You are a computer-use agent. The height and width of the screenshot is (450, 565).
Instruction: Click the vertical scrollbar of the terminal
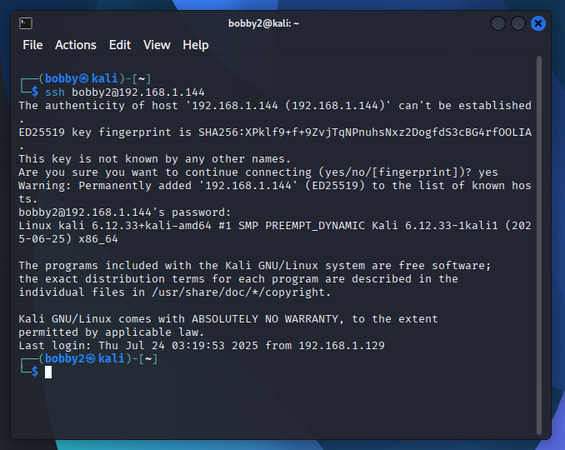[x=539, y=245]
